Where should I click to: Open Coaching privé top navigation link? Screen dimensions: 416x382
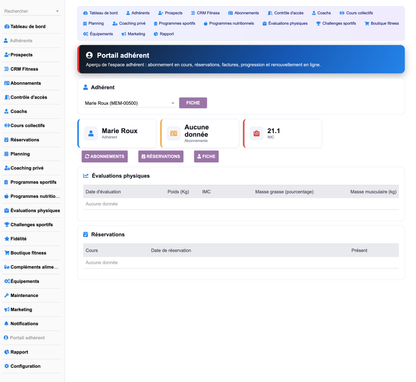click(x=129, y=23)
